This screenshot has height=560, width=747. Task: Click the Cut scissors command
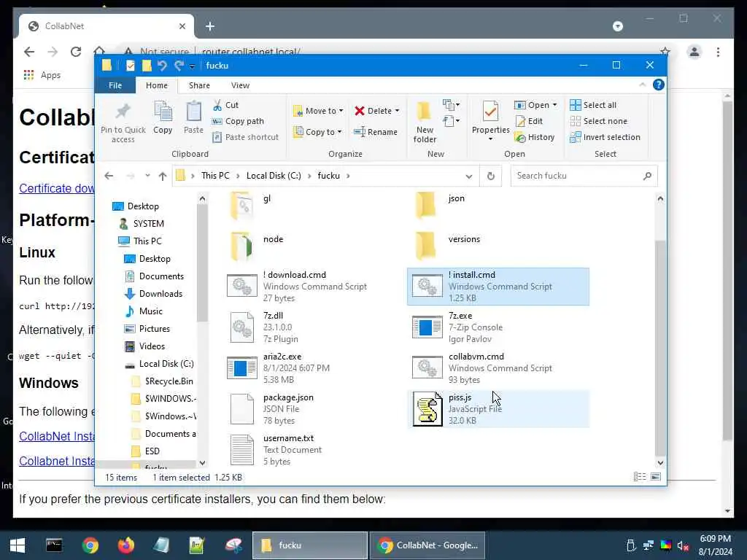click(226, 105)
